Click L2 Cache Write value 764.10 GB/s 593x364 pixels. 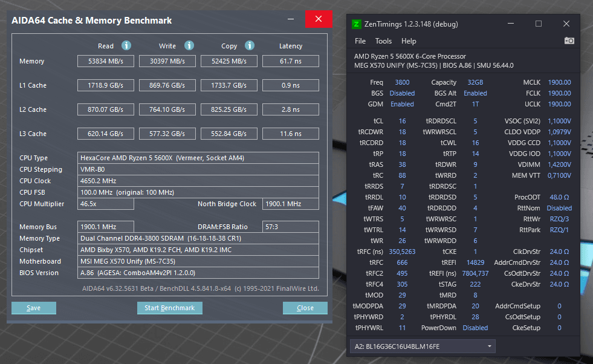coord(167,109)
